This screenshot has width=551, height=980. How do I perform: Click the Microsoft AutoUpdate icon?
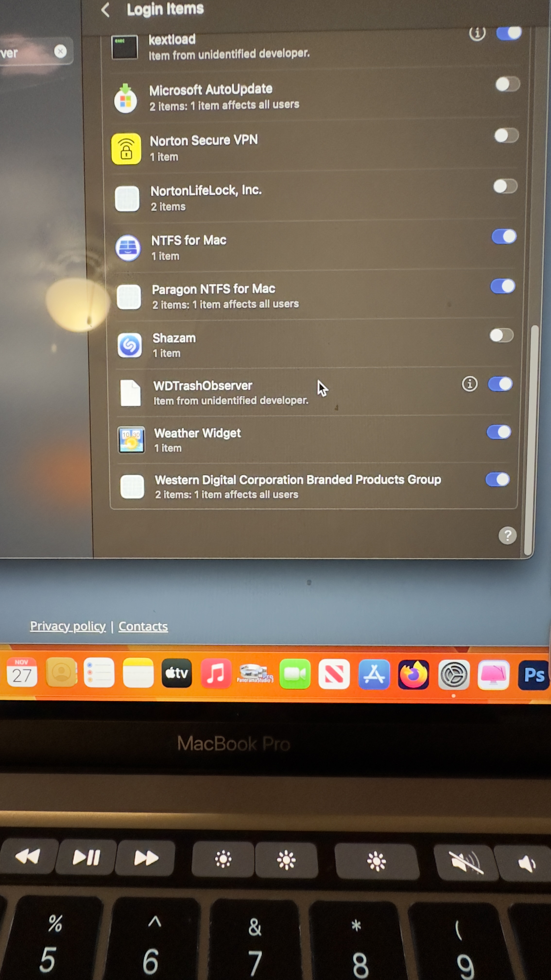click(x=126, y=98)
